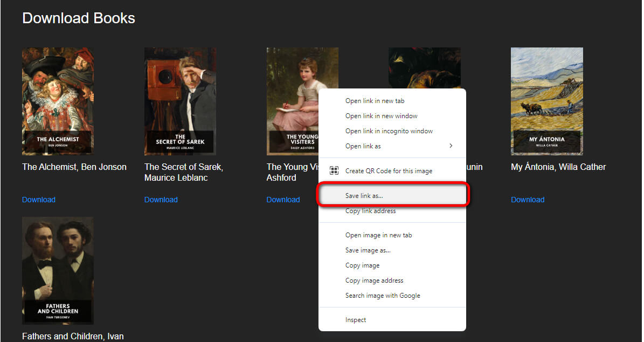Click Download link under My Ántonia

528,200
